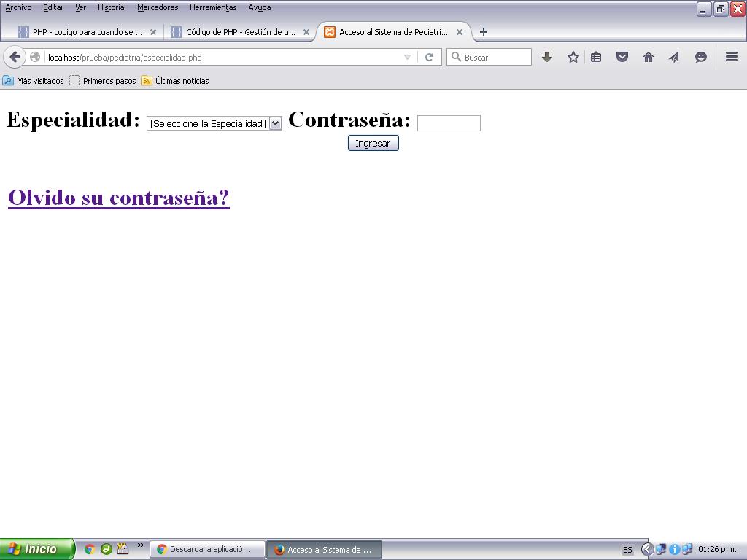
Task: Show hidden tray icons arrow
Action: point(647,549)
